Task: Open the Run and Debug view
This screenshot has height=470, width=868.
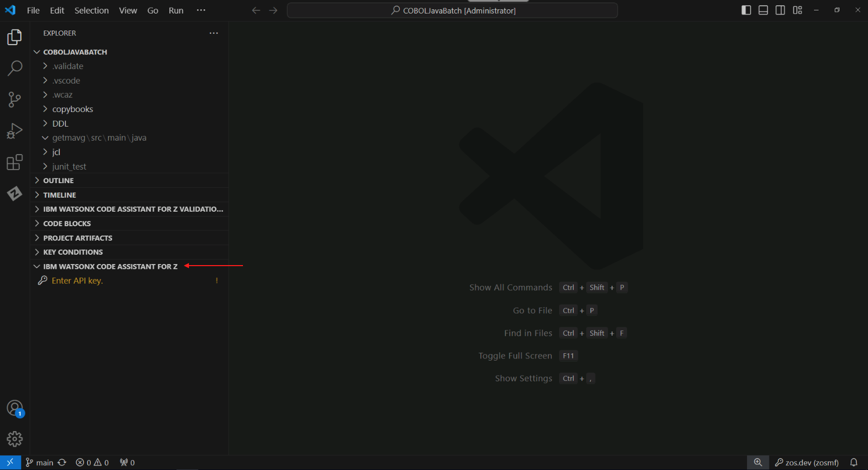Action: point(15,131)
